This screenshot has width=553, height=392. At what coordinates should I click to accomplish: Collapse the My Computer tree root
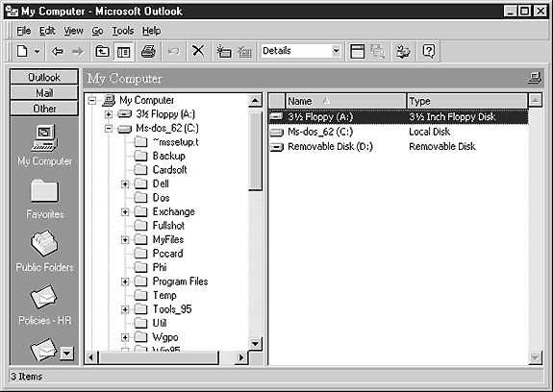click(x=92, y=100)
